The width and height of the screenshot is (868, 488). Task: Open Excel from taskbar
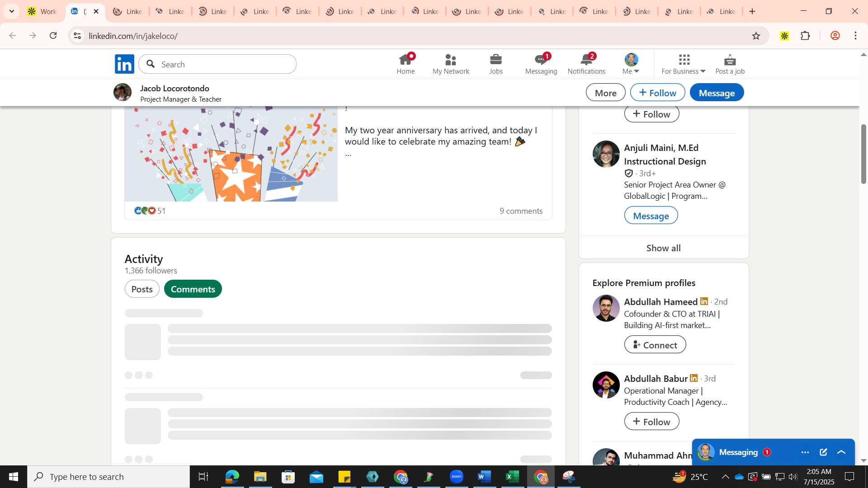coord(512,477)
